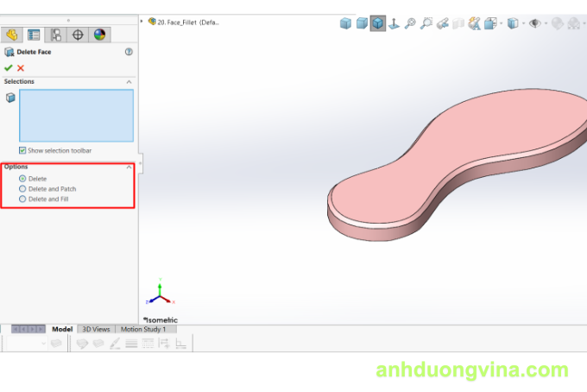Select the Delete radio option
Viewport: 587px width, 392px height.
pos(22,179)
